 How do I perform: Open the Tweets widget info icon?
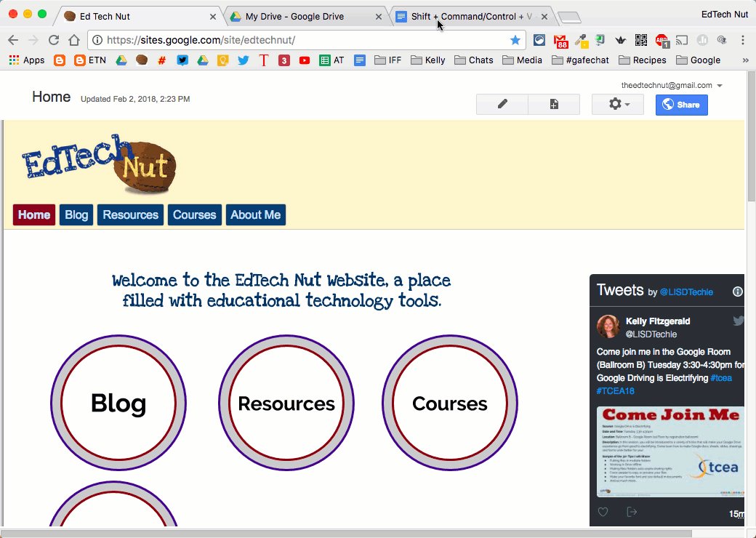[737, 292]
